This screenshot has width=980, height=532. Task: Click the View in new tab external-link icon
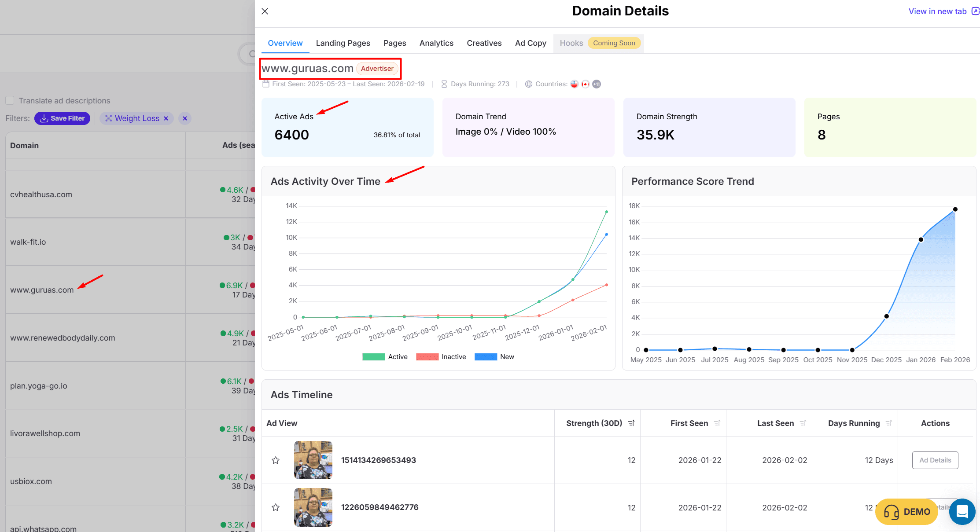tap(975, 11)
